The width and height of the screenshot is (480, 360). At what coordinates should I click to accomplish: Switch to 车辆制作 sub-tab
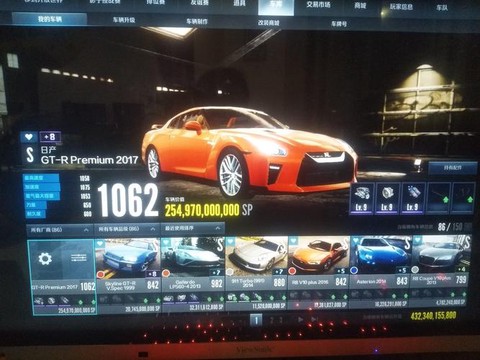[197, 22]
